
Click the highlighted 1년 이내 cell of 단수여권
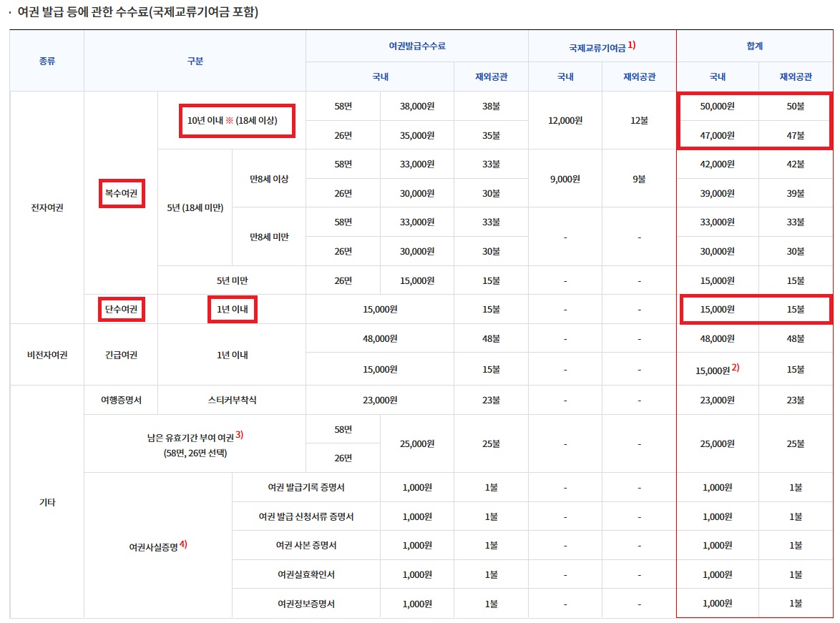(231, 308)
